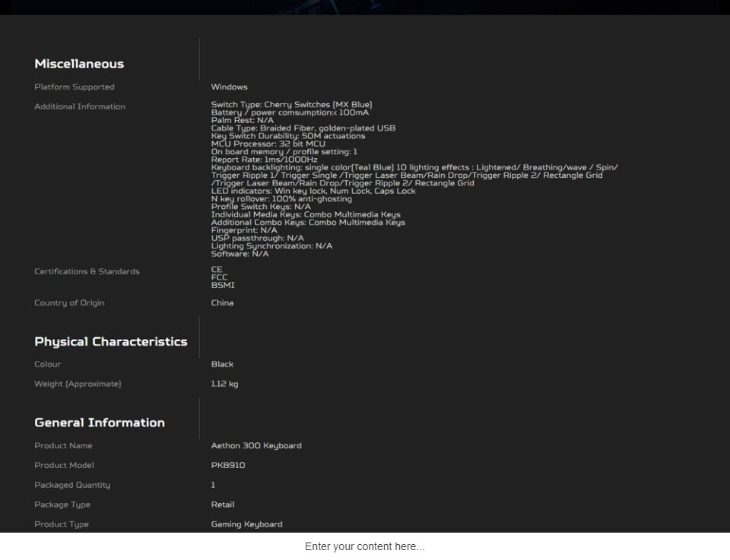Select the 'Additional Information' label
Screen dimensions: 730x560
point(80,106)
